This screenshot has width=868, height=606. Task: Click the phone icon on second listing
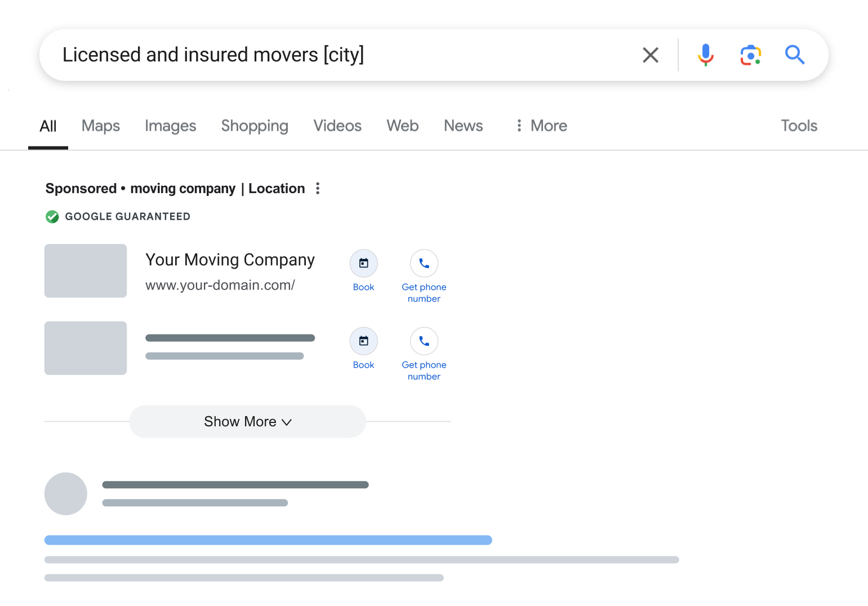pyautogui.click(x=424, y=341)
